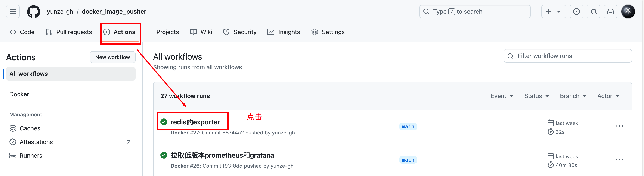Select the Docker workflow in sidebar

[x=71, y=94]
